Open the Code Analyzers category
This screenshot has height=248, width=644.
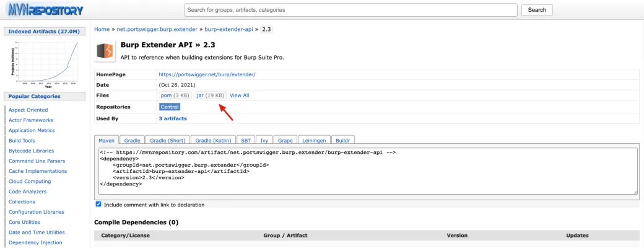[x=27, y=192]
